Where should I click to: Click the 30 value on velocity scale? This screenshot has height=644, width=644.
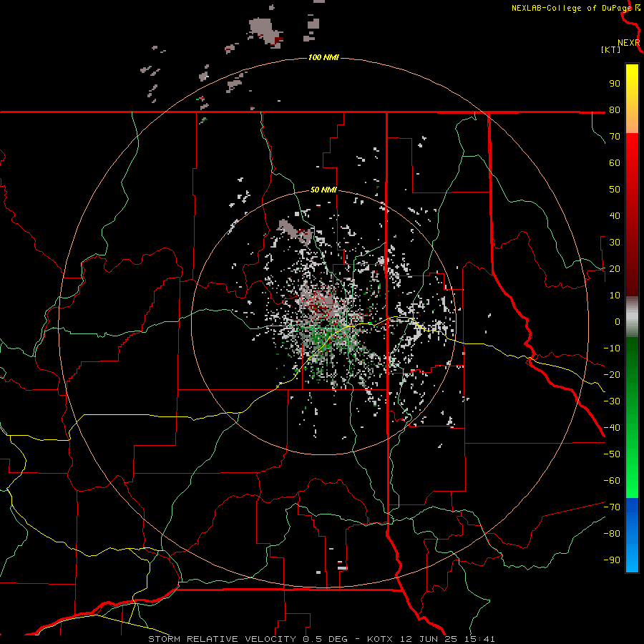615,243
